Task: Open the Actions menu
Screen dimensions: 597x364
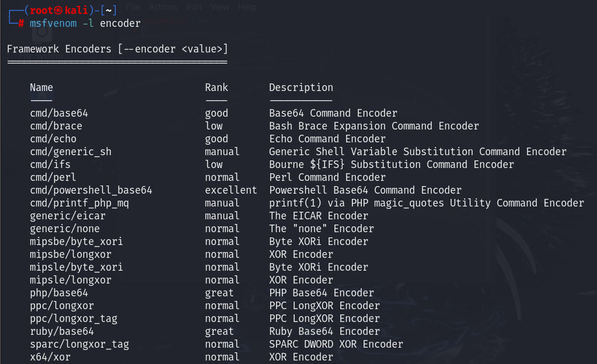Action: click(163, 7)
